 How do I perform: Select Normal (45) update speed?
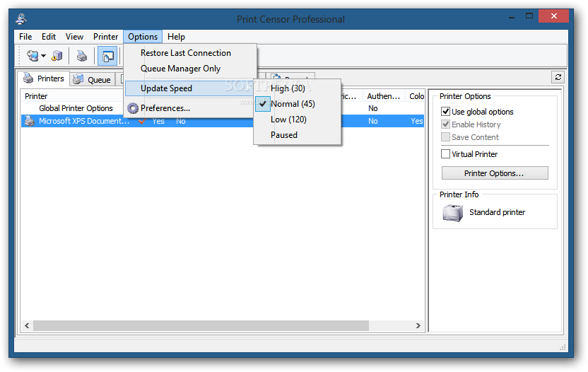tap(293, 104)
